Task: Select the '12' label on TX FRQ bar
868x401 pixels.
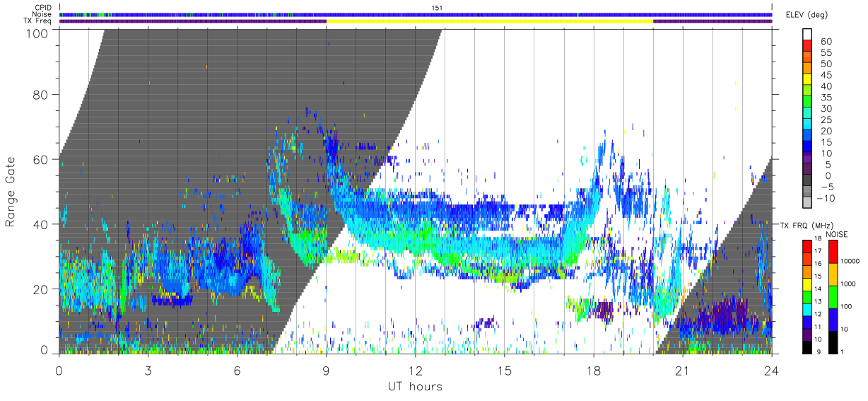Action: (x=819, y=315)
